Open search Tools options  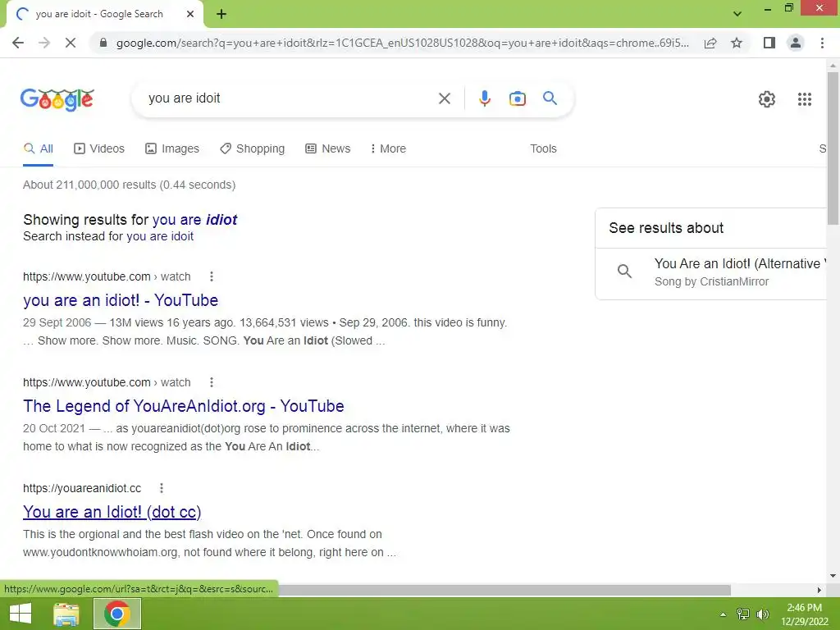click(x=543, y=149)
